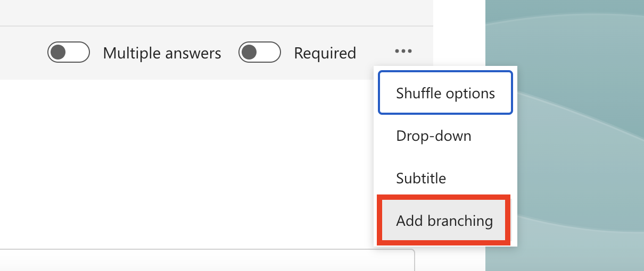Image resolution: width=644 pixels, height=271 pixels.
Task: Select the Subtitle menu option
Action: tap(421, 178)
